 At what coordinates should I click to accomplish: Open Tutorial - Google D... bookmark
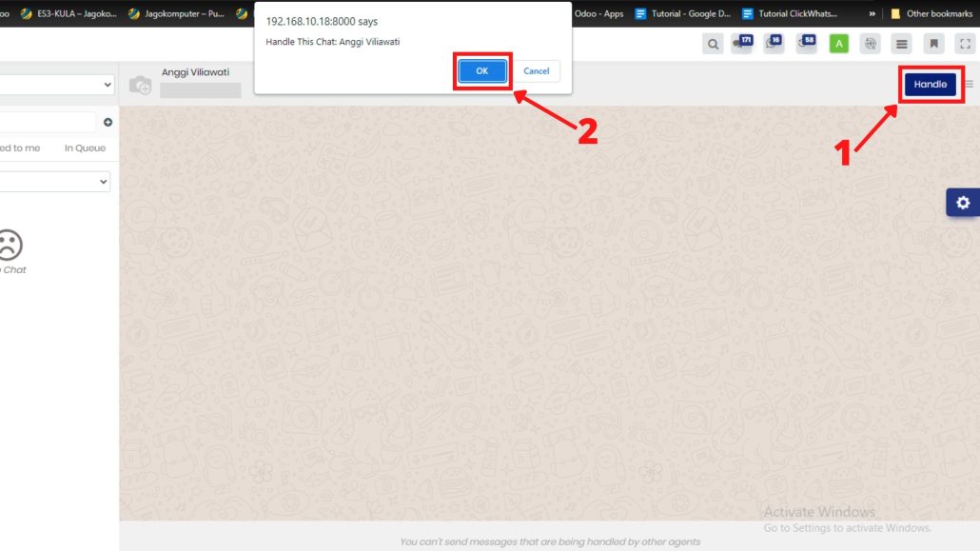(x=682, y=13)
